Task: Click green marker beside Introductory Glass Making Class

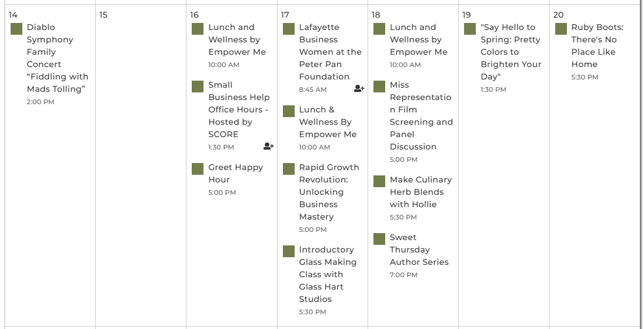Action: tap(289, 251)
